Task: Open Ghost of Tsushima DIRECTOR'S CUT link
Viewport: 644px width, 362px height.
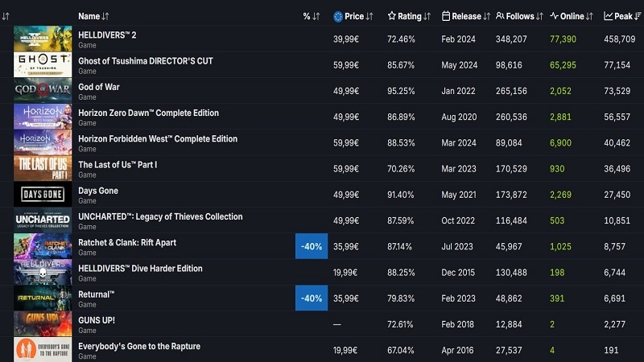Action: click(x=145, y=61)
